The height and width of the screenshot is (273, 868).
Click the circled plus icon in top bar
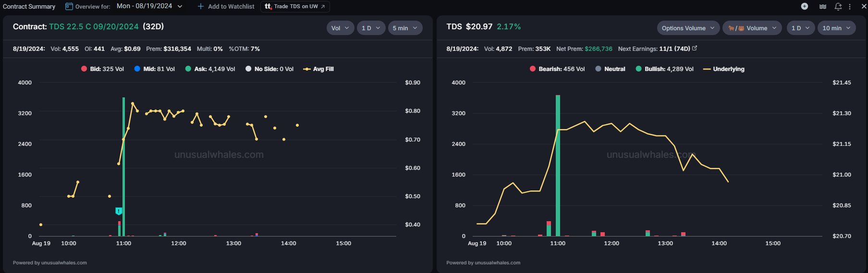pyautogui.click(x=805, y=6)
